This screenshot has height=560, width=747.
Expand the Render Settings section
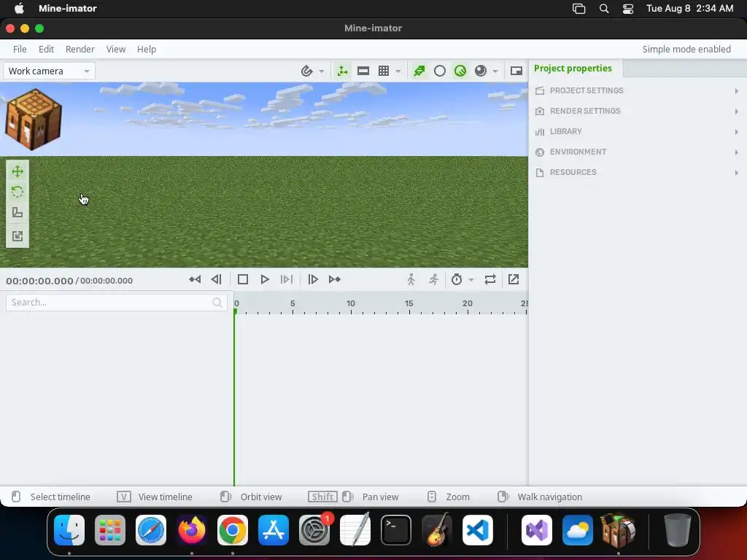point(638,111)
